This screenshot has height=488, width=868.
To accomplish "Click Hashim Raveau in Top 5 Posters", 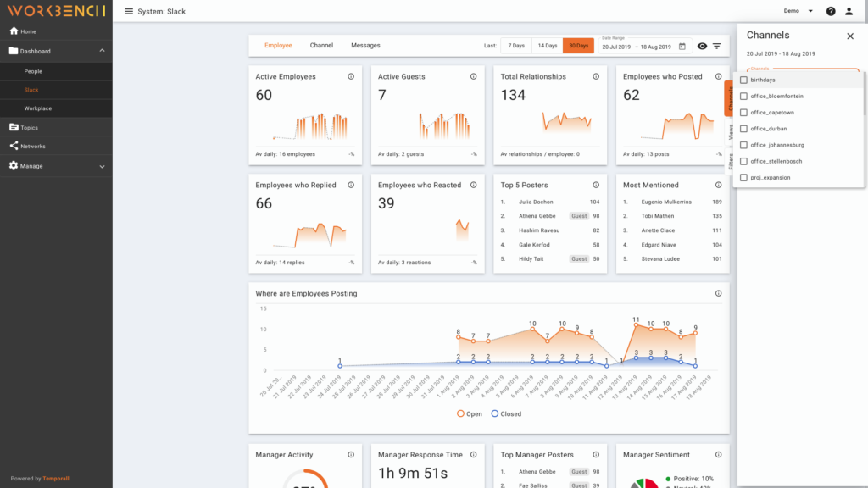I will 539,230.
